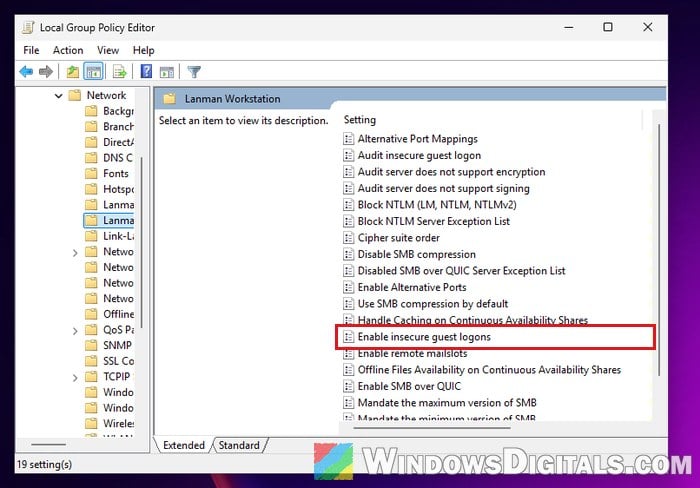Click the policy icon beside Cipher suite order
The width and height of the screenshot is (700, 488).
pos(348,238)
